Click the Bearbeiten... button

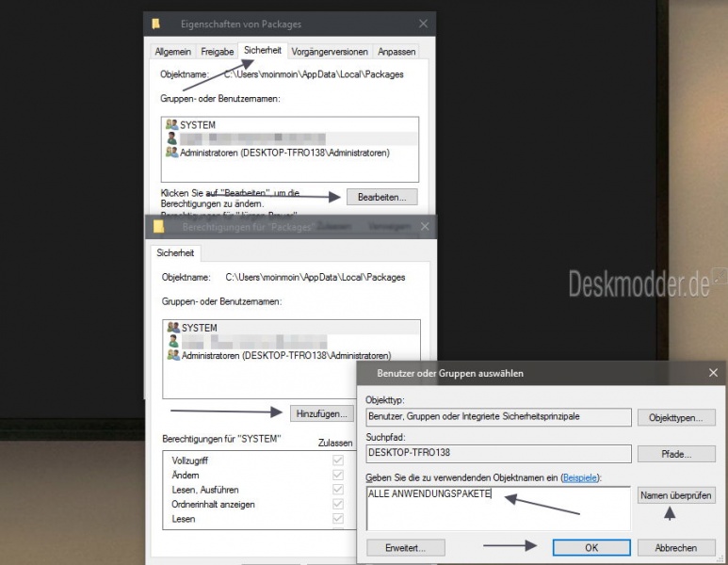click(x=381, y=197)
